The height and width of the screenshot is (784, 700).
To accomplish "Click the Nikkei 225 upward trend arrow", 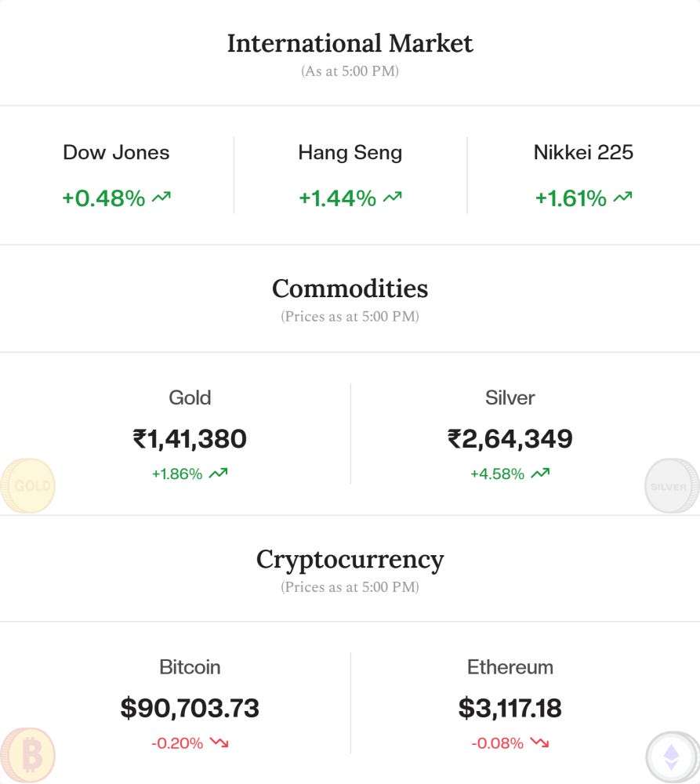I will (x=623, y=198).
